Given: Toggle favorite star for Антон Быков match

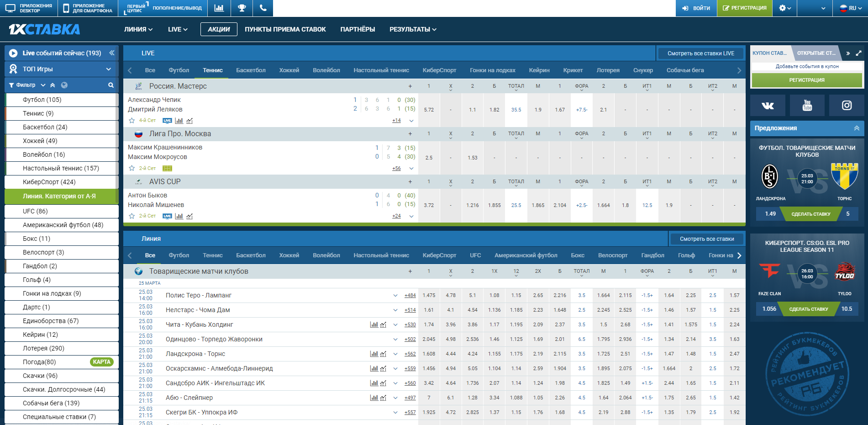Looking at the screenshot, I should (x=132, y=216).
